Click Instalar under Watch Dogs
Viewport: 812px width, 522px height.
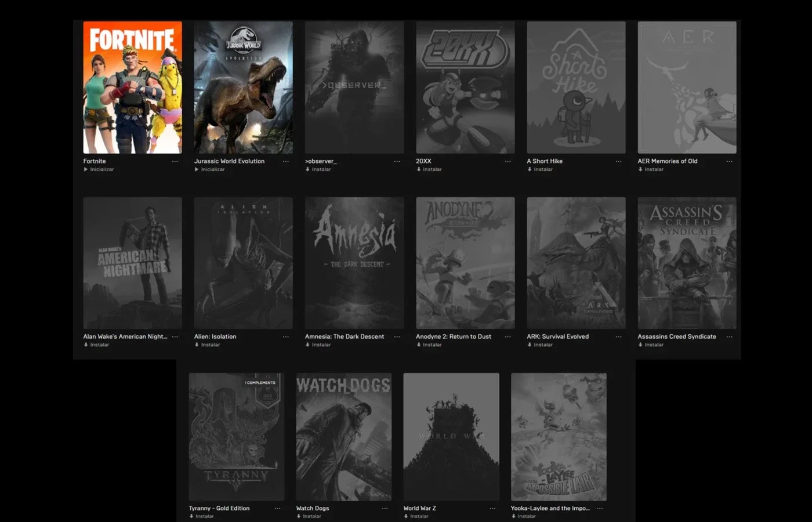pos(309,516)
